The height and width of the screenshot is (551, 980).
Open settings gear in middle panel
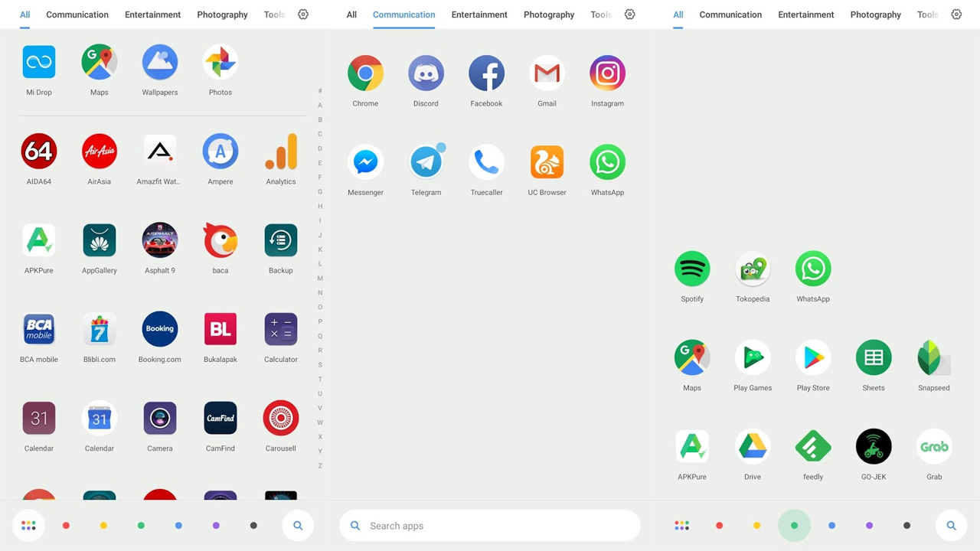click(630, 15)
